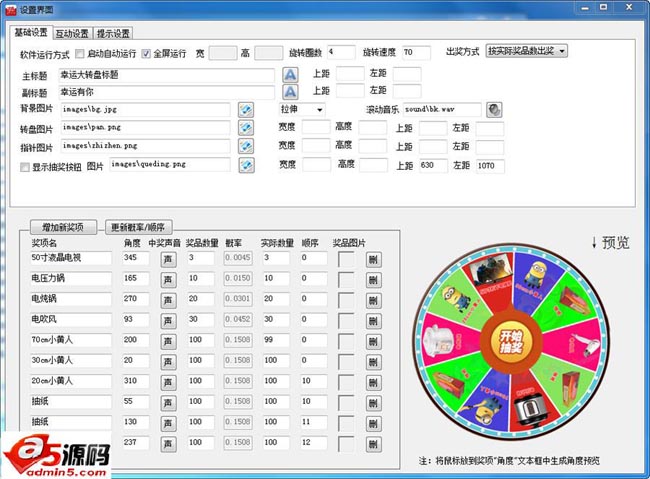Click the 奖品图片 box for 电吹风
650x479 pixels.
(346, 321)
